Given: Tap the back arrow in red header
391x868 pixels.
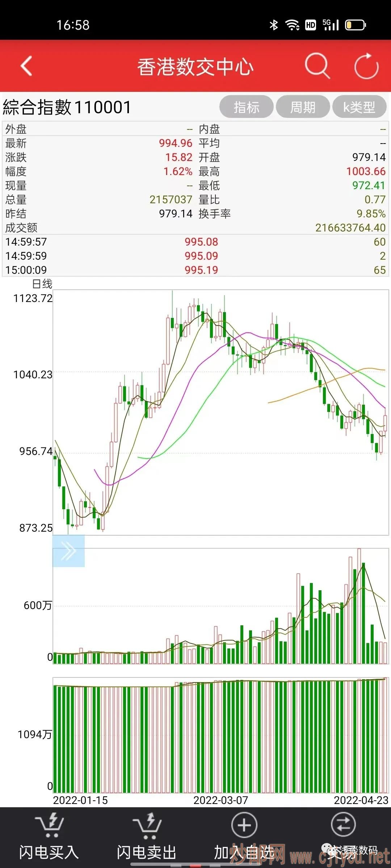Looking at the screenshot, I should click(26, 66).
